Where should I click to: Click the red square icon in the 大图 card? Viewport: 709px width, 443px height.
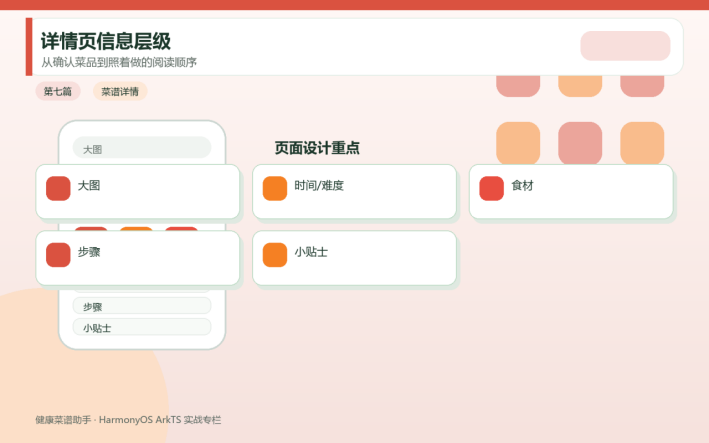[58, 188]
